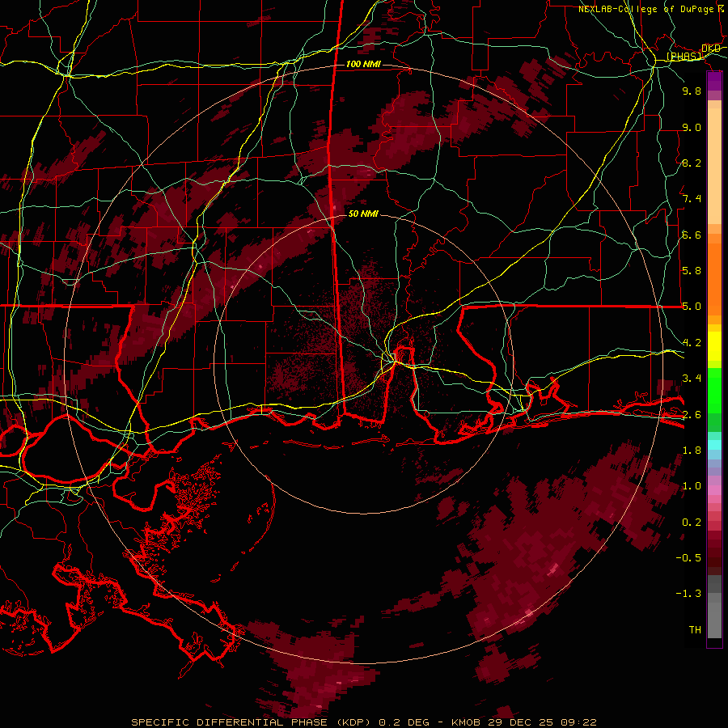
Task: Click the [PHAS] units label
Action: (684, 57)
